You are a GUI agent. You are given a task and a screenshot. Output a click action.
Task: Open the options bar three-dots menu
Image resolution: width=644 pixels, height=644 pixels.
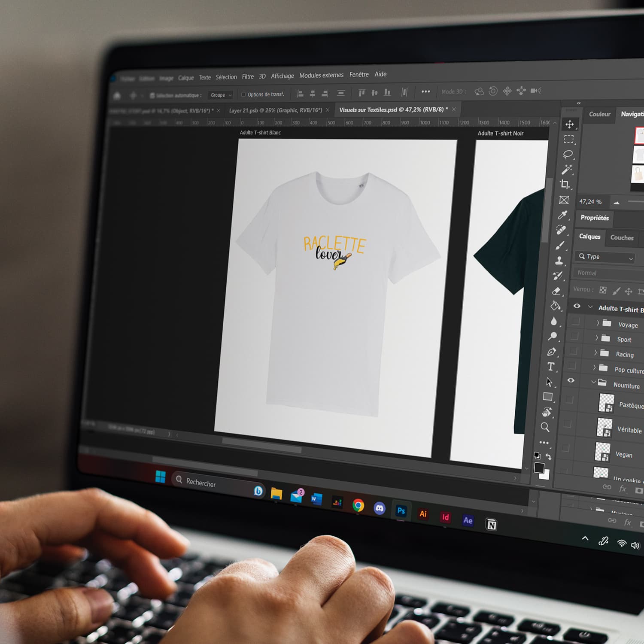tap(426, 91)
